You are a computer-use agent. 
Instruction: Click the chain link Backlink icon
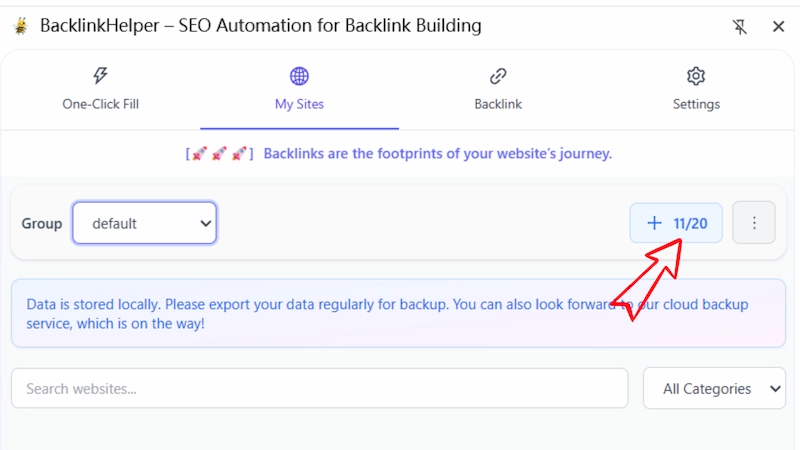pos(498,76)
